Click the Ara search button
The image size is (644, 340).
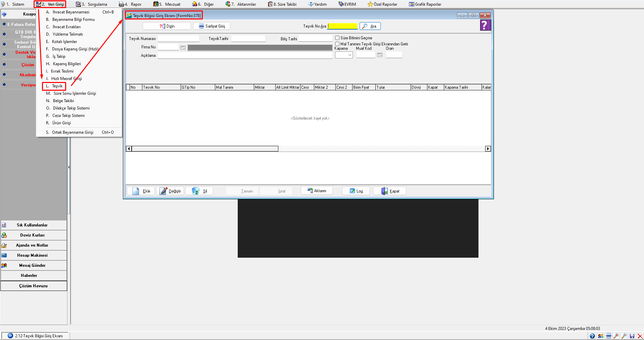pos(370,26)
